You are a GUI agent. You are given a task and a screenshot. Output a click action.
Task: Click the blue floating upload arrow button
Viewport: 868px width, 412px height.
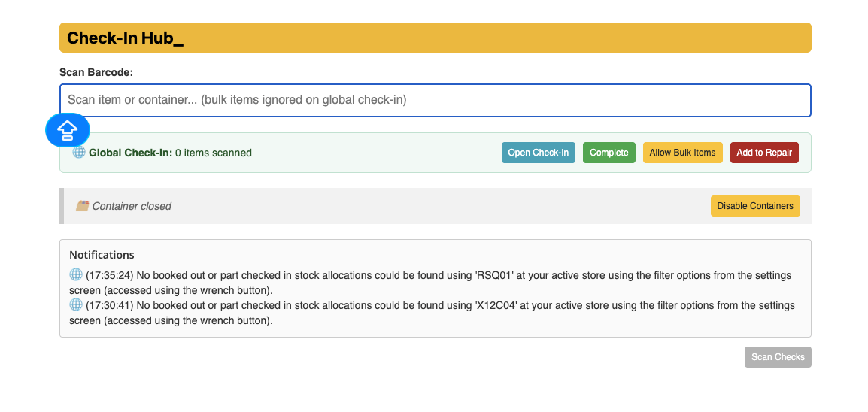click(x=68, y=131)
